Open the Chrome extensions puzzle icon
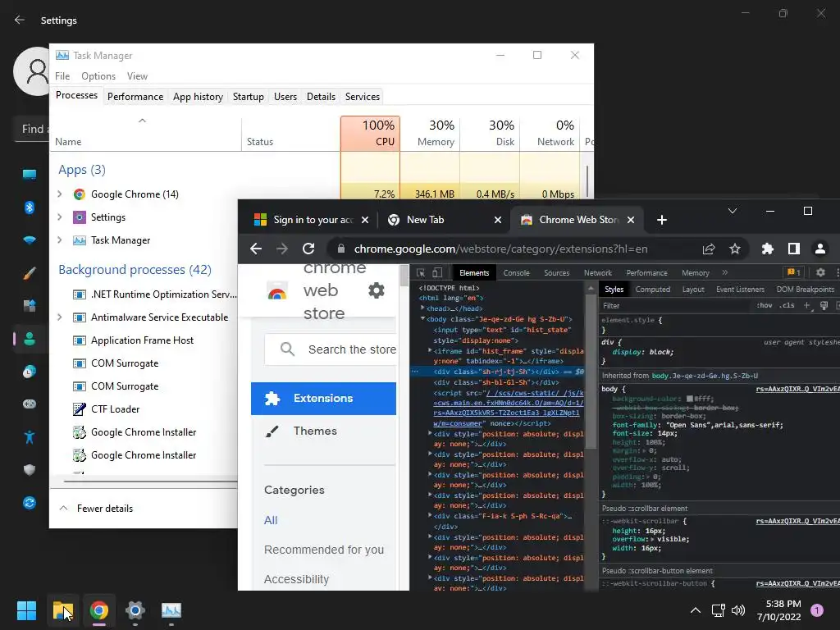The height and width of the screenshot is (630, 840). point(768,249)
